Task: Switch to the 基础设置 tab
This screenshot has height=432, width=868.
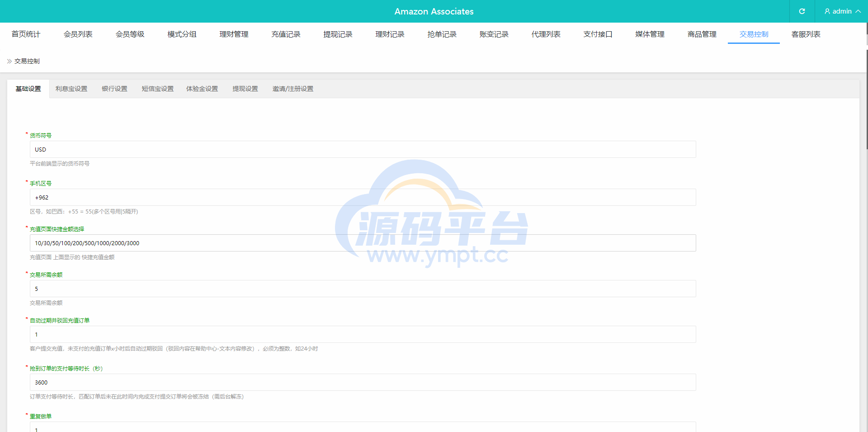Action: [x=28, y=89]
